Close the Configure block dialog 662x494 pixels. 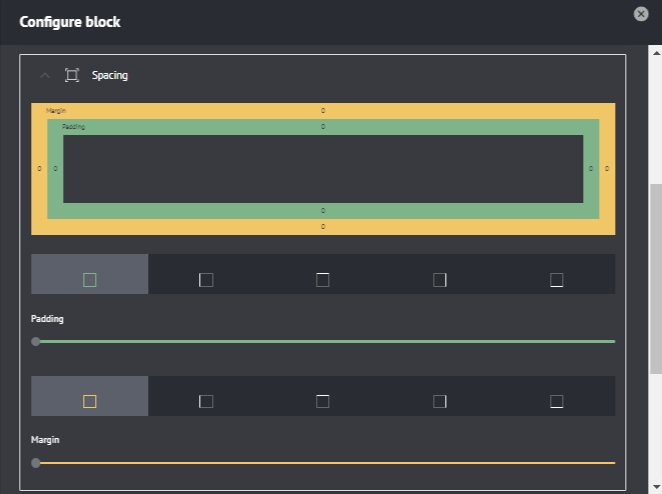[641, 14]
